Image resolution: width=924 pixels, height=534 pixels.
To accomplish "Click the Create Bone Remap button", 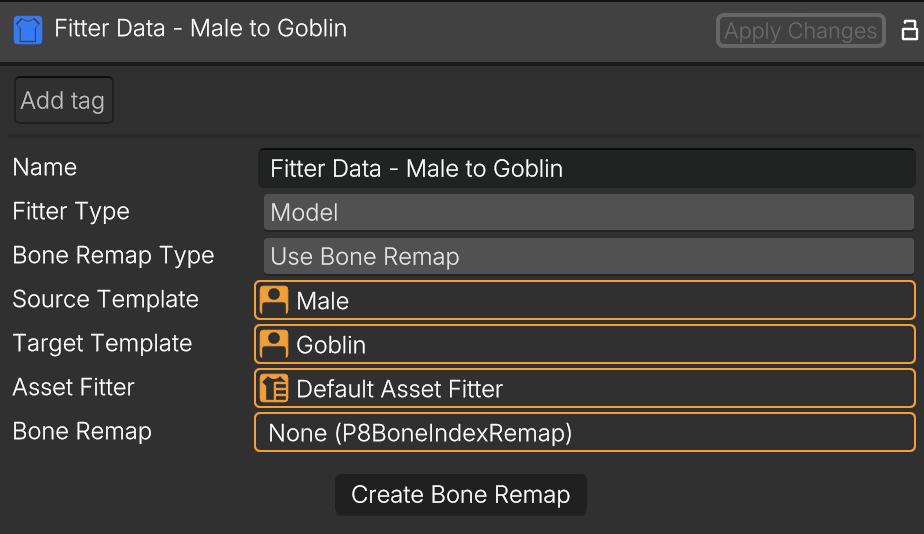I will point(461,495).
